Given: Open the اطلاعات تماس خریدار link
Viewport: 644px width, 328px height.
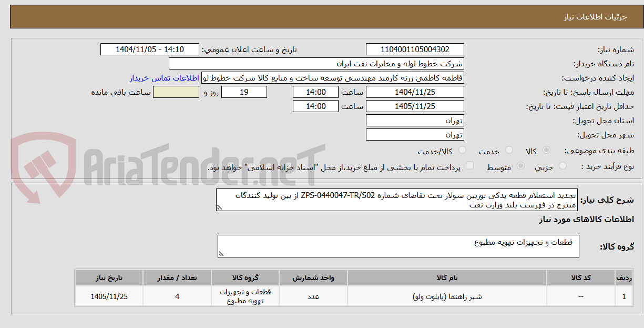Looking at the screenshot, I should tap(164, 78).
